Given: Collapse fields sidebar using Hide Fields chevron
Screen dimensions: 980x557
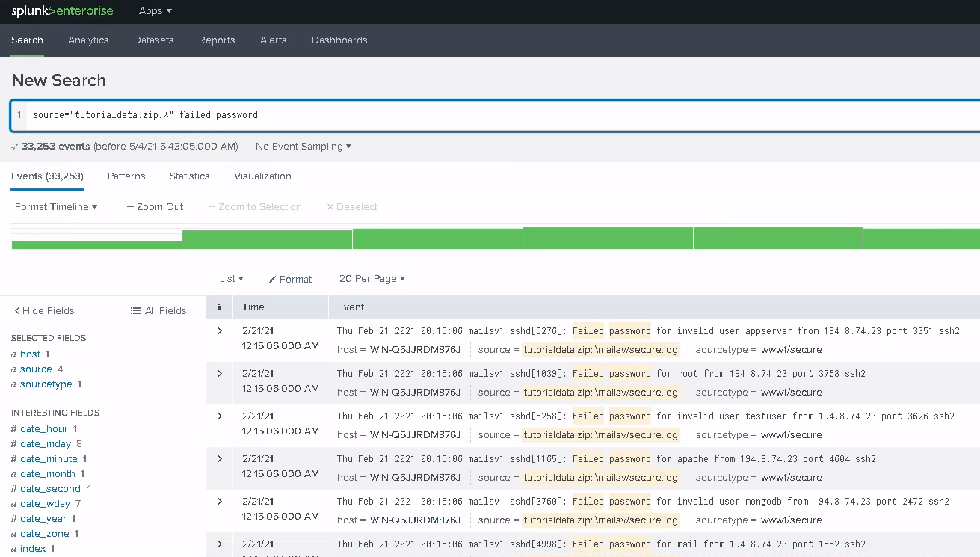Looking at the screenshot, I should click(x=17, y=310).
